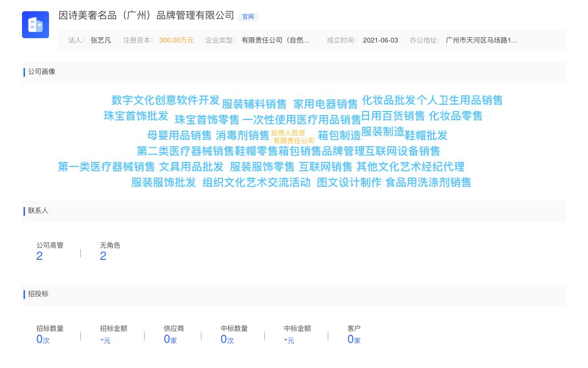Screen dimensions: 588x368
Task: Select tag 数字文化创意软件开发
Action: (x=166, y=100)
